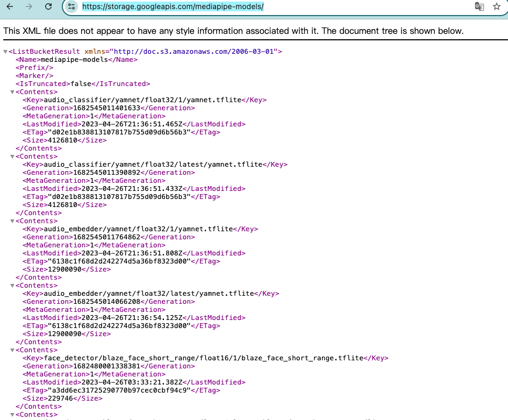The width and height of the screenshot is (508, 420).
Task: Click the Name value mediapipe-models
Action: click(74, 60)
